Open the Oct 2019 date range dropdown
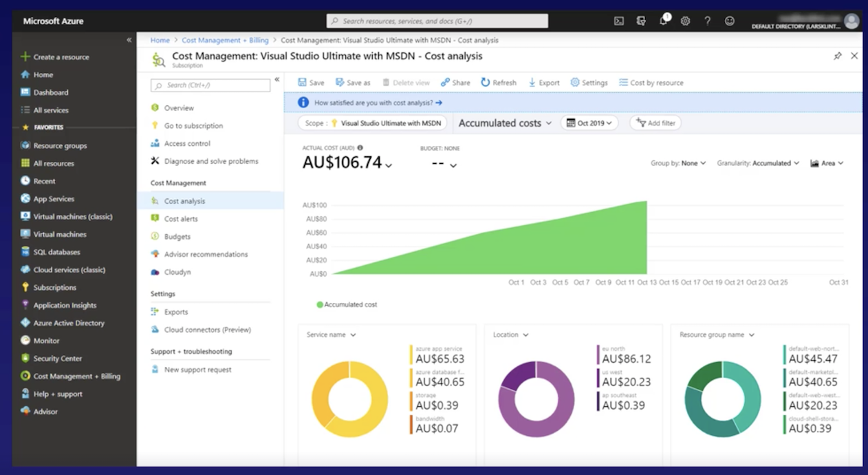The width and height of the screenshot is (868, 475). [589, 123]
